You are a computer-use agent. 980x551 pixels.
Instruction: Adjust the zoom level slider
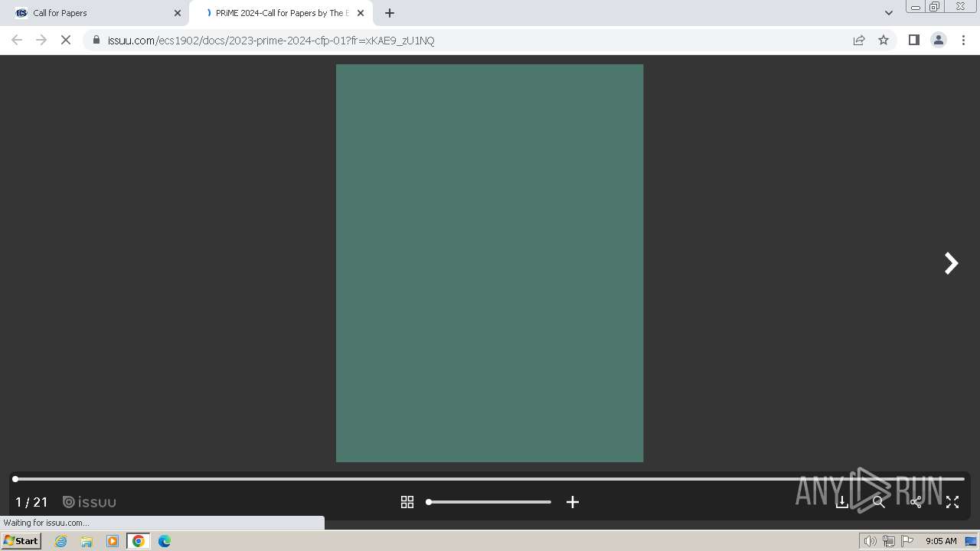pyautogui.click(x=489, y=502)
